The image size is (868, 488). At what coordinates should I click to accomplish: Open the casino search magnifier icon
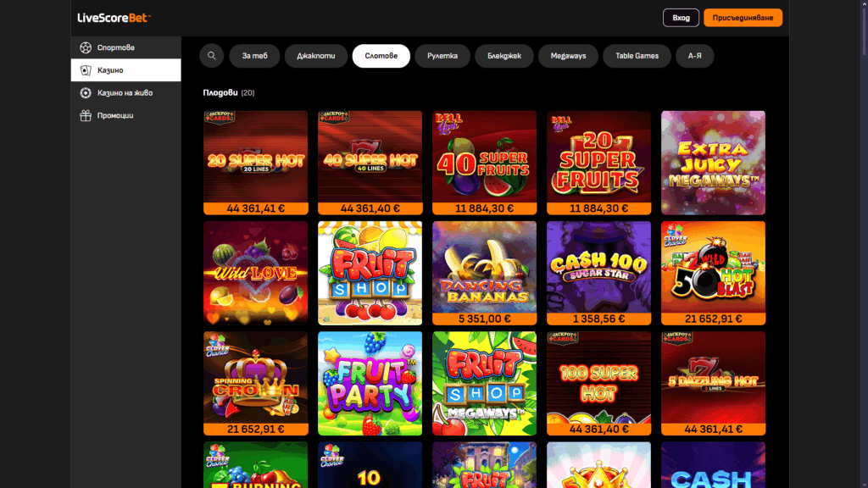211,56
